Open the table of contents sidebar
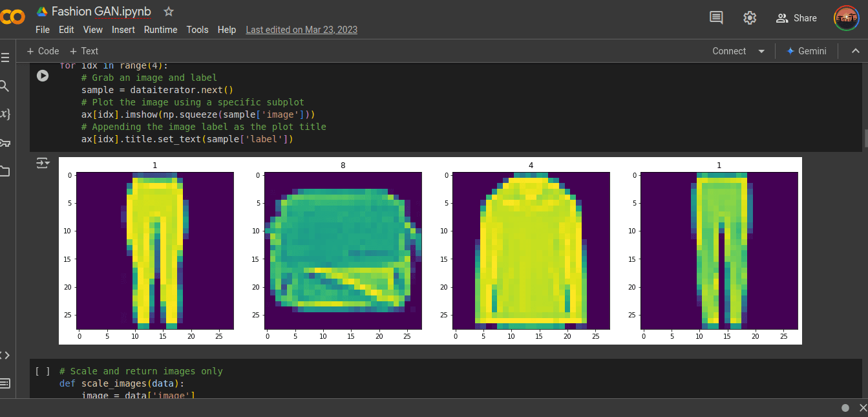This screenshot has height=417, width=868. coord(5,58)
